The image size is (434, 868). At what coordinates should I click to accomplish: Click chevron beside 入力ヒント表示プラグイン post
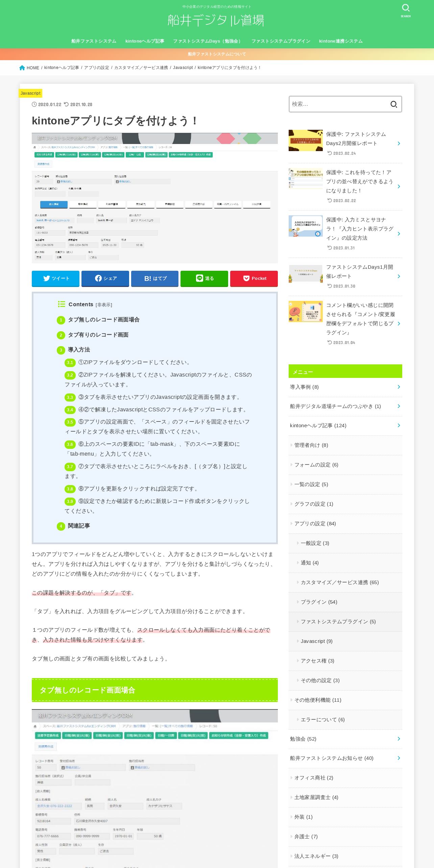click(399, 234)
